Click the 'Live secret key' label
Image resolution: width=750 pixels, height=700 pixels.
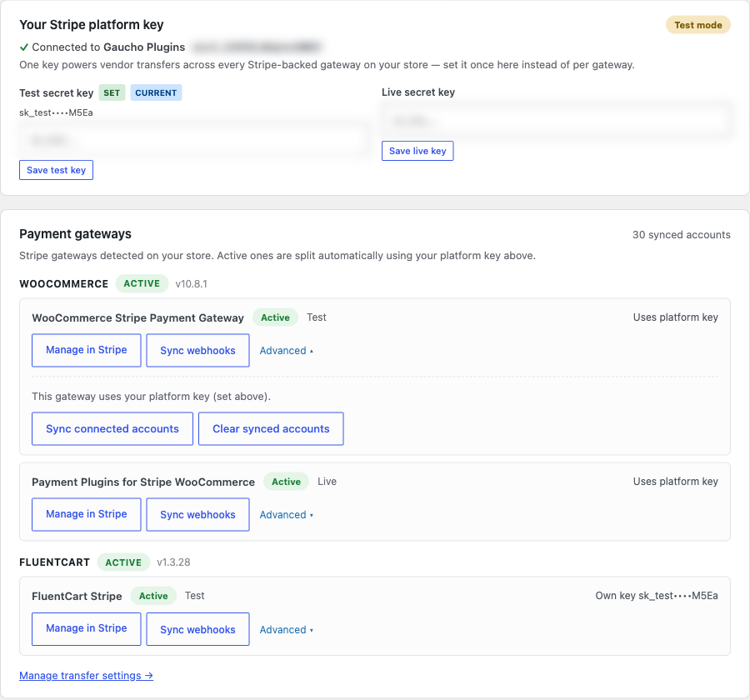[x=418, y=92]
